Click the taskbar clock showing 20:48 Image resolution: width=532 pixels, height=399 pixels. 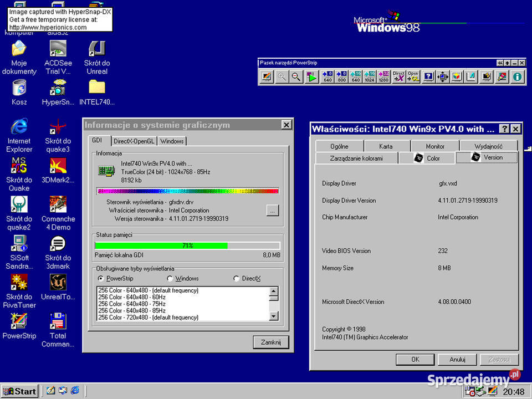click(x=514, y=392)
